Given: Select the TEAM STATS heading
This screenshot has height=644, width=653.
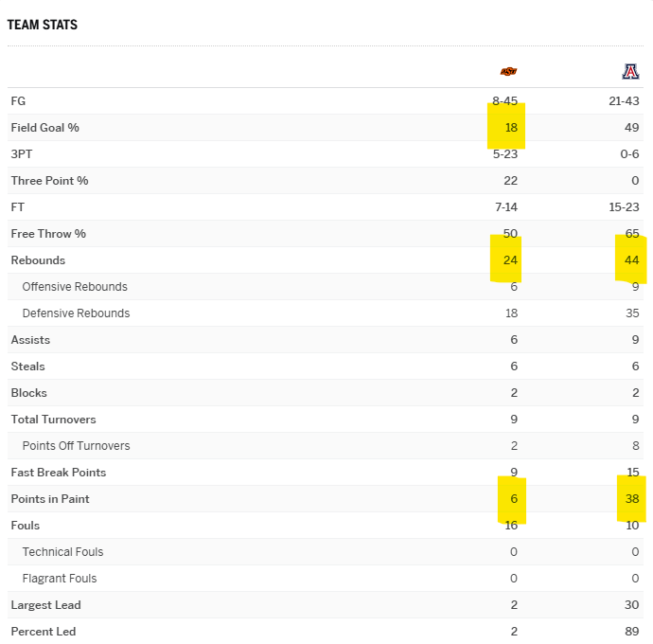Looking at the screenshot, I should (43, 25).
